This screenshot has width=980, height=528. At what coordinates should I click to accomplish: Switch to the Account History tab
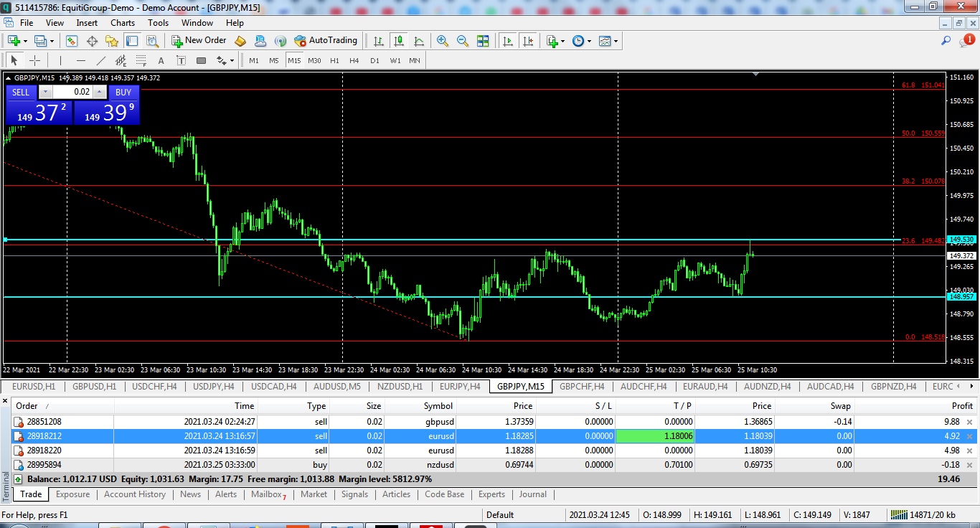pos(135,494)
